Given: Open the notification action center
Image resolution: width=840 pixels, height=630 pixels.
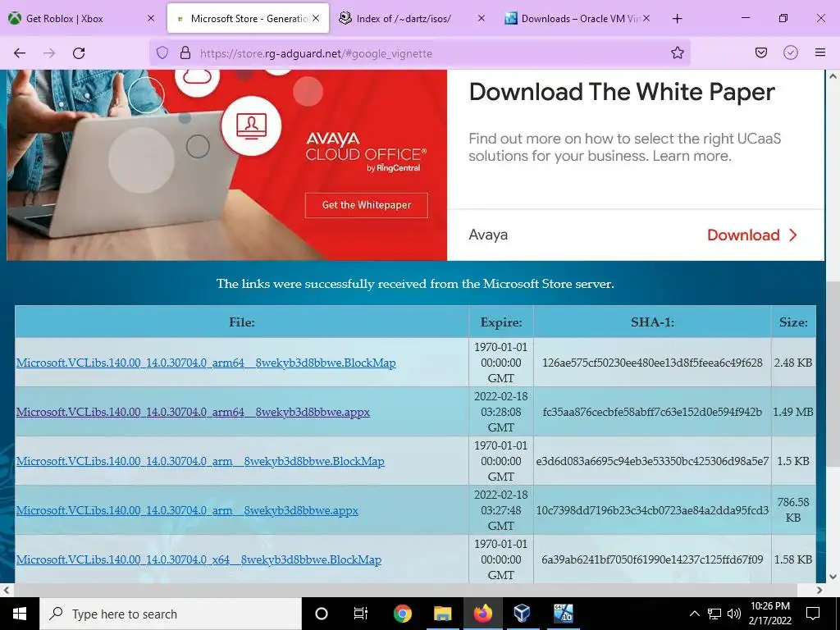Looking at the screenshot, I should [x=813, y=614].
